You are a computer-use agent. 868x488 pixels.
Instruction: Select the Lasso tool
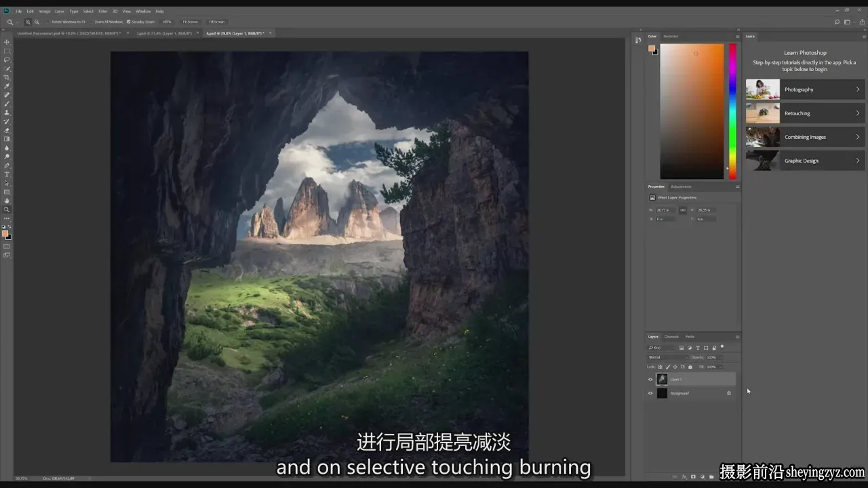(x=7, y=60)
